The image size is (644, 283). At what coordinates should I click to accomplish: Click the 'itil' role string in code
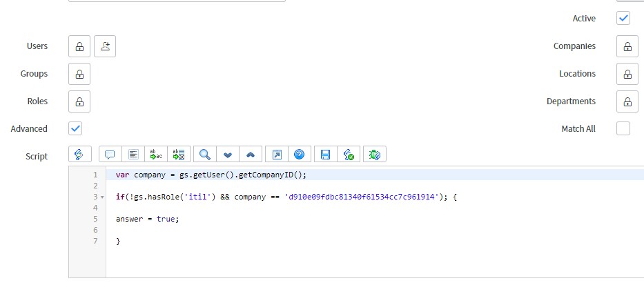(x=197, y=197)
